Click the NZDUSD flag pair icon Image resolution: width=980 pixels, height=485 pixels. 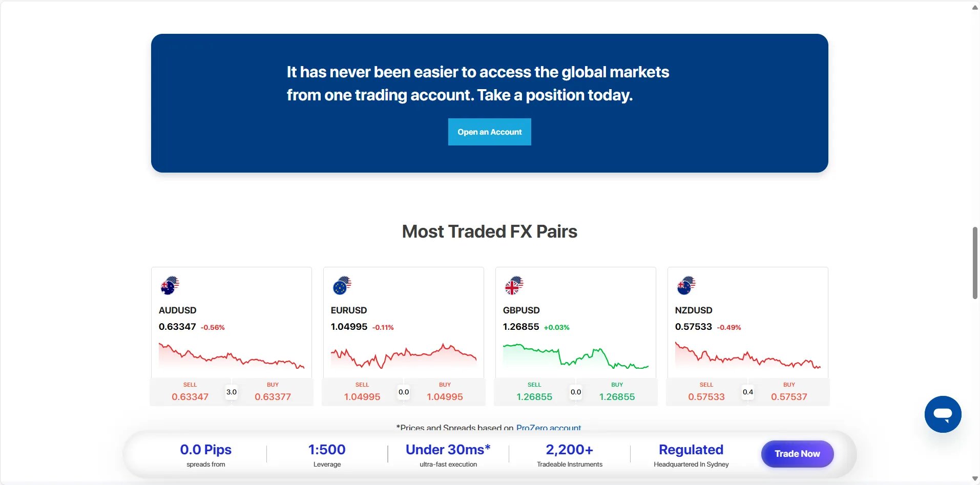(x=686, y=285)
